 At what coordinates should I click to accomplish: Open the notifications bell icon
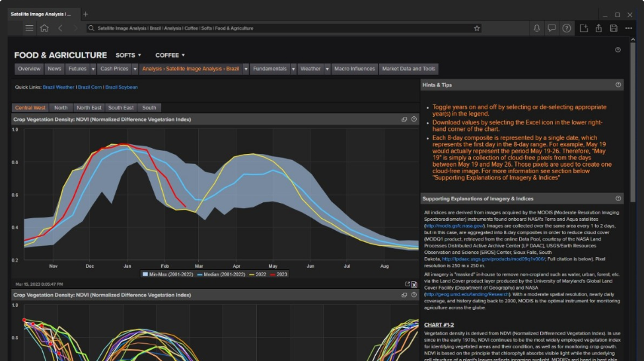tap(536, 28)
